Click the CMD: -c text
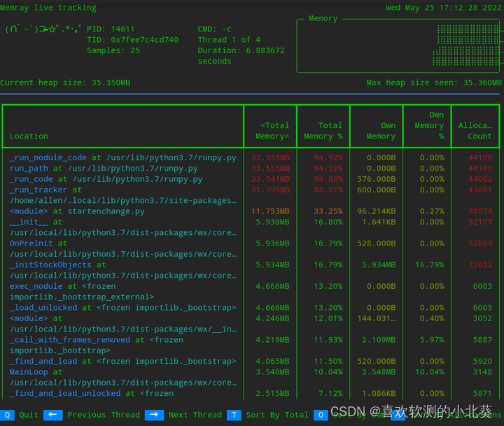The height and width of the screenshot is (426, 504). click(214, 29)
